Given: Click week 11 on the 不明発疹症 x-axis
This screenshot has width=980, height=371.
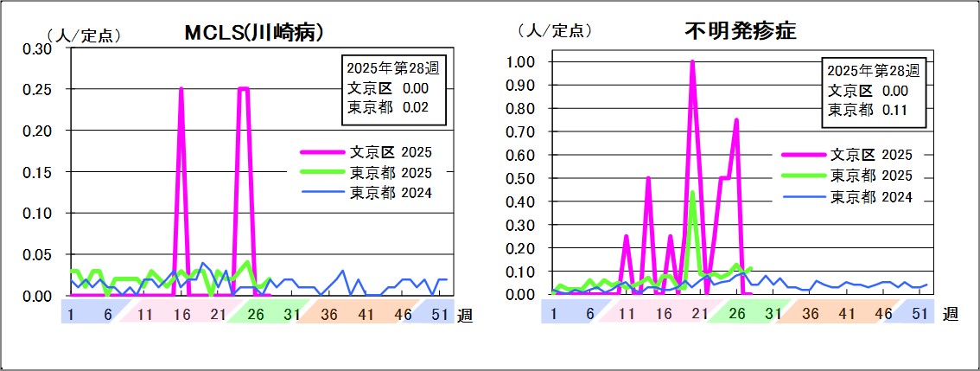Looking at the screenshot, I should pyautogui.click(x=627, y=314).
